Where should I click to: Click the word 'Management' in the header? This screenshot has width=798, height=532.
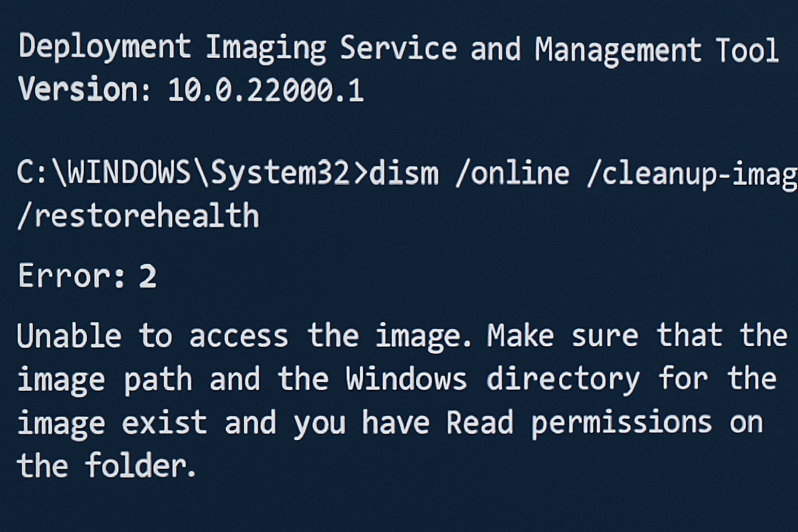point(618,50)
